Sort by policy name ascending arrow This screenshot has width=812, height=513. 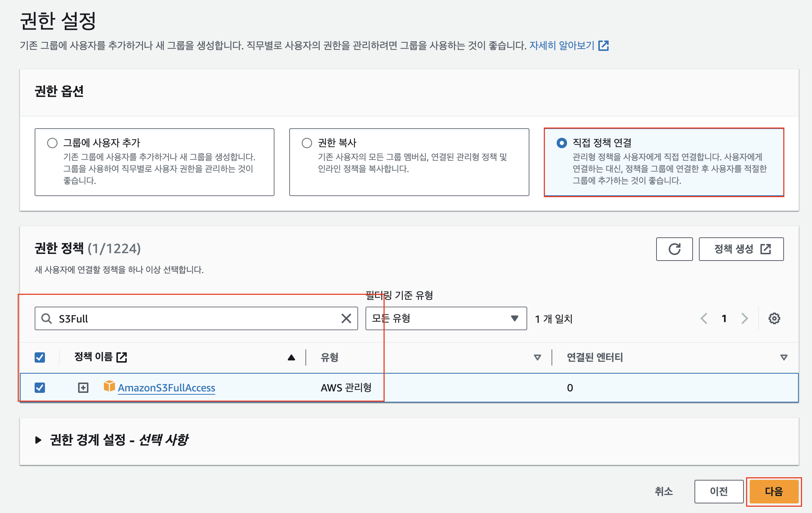(291, 357)
